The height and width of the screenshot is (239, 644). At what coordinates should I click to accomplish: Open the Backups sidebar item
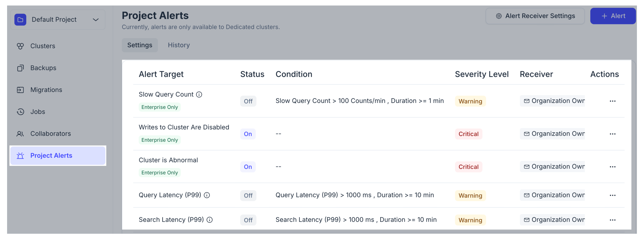(58, 68)
